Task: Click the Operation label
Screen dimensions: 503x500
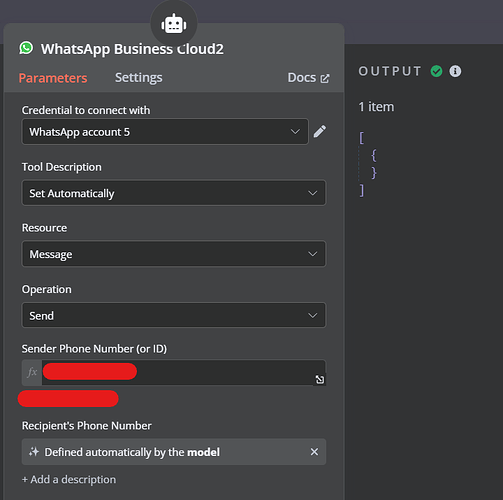Action: pos(47,289)
